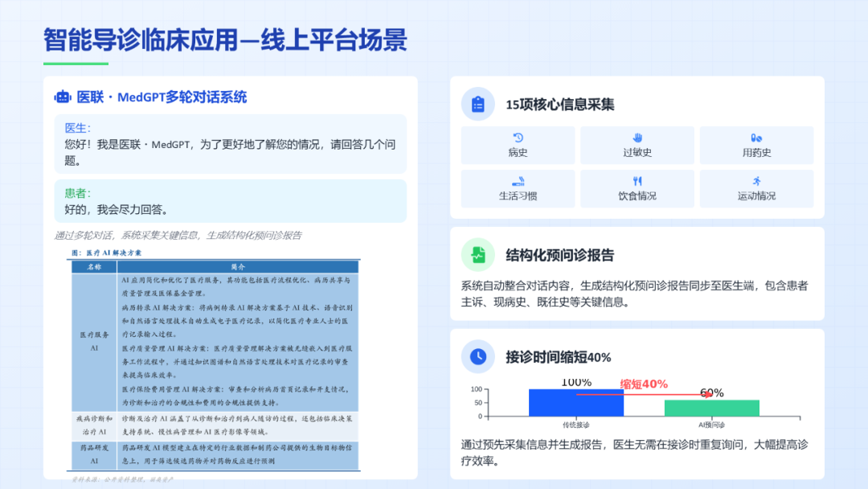Click the cigarette icon above 生活习惯

point(518,182)
